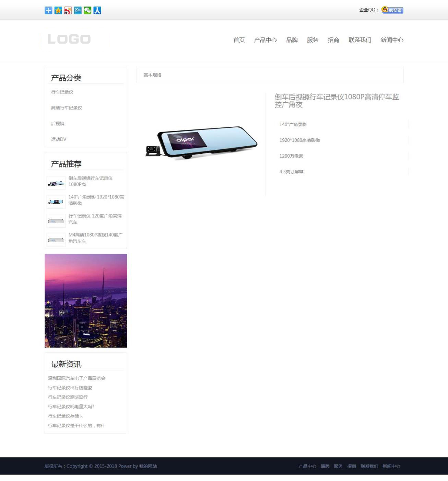Viewport: 448px width, 481px height.
Task: Share to Sina Weibo icon
Action: [x=68, y=10]
